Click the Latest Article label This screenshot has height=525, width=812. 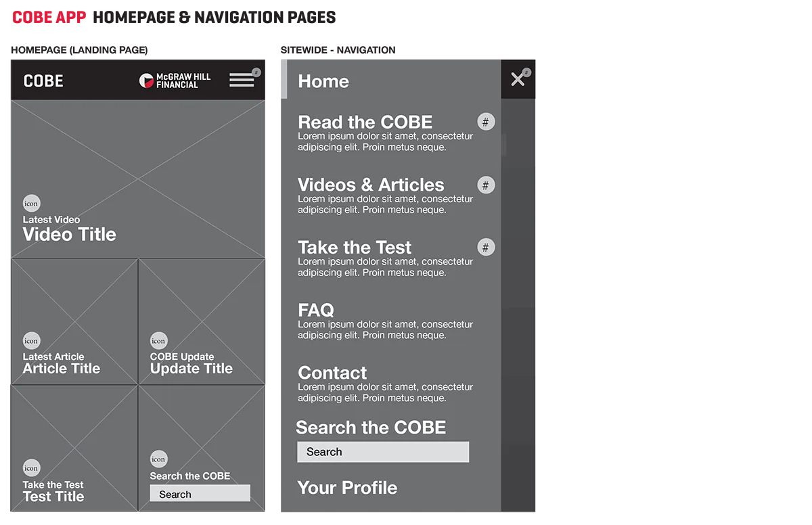point(53,357)
